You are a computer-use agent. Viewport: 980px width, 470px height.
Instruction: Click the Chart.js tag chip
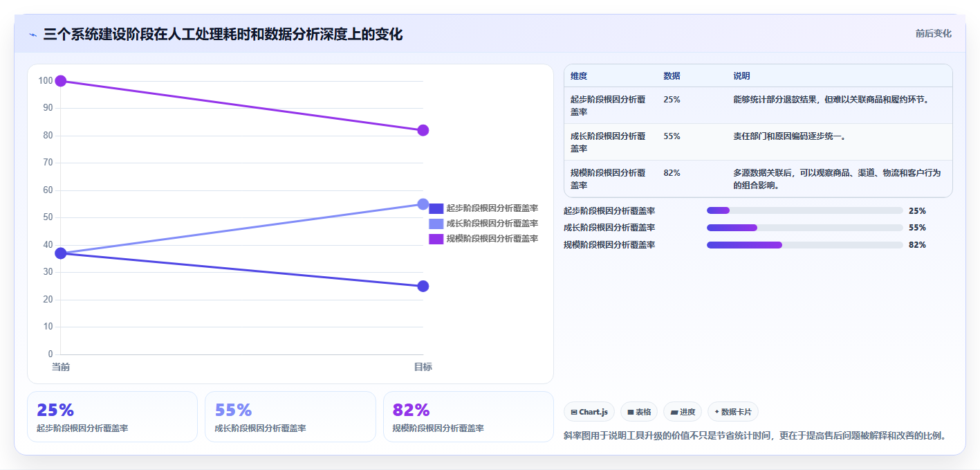(589, 412)
